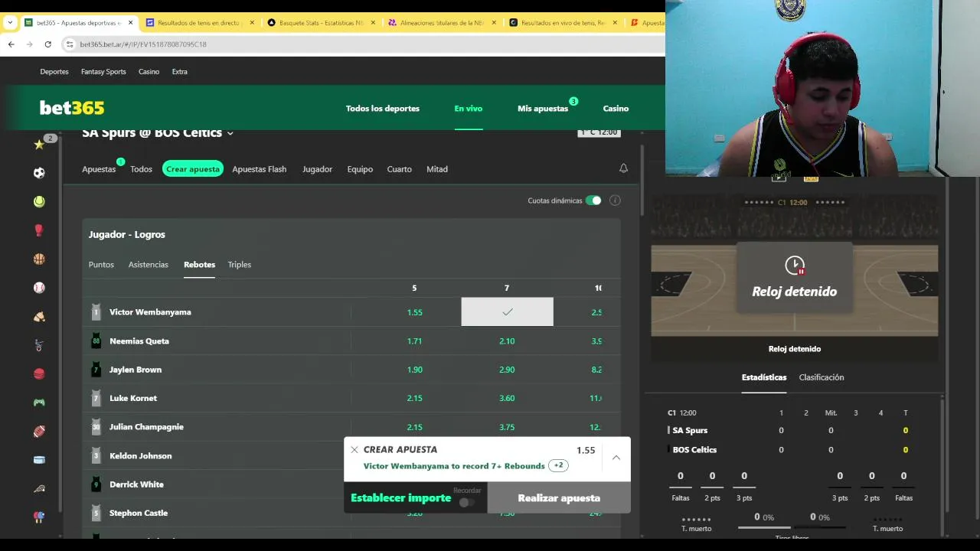Screen dimensions: 980x551
Task: Toggle Cuotas dinámicas switch
Action: coord(593,201)
